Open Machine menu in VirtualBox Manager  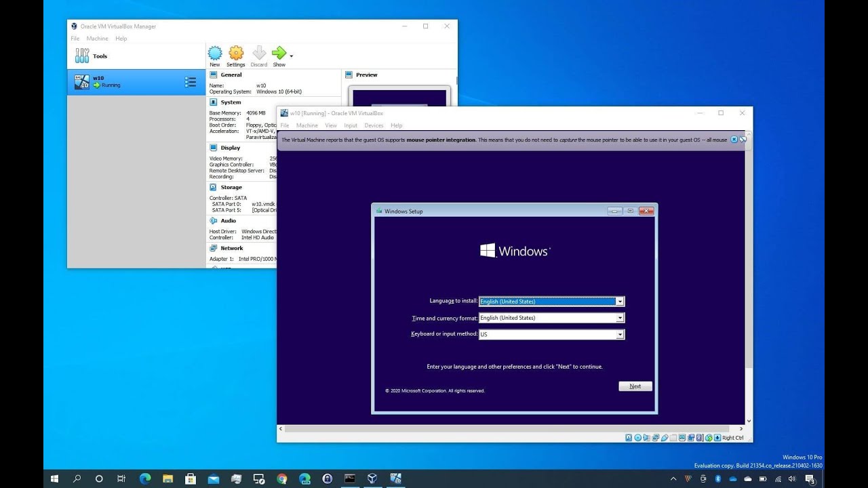pos(97,39)
